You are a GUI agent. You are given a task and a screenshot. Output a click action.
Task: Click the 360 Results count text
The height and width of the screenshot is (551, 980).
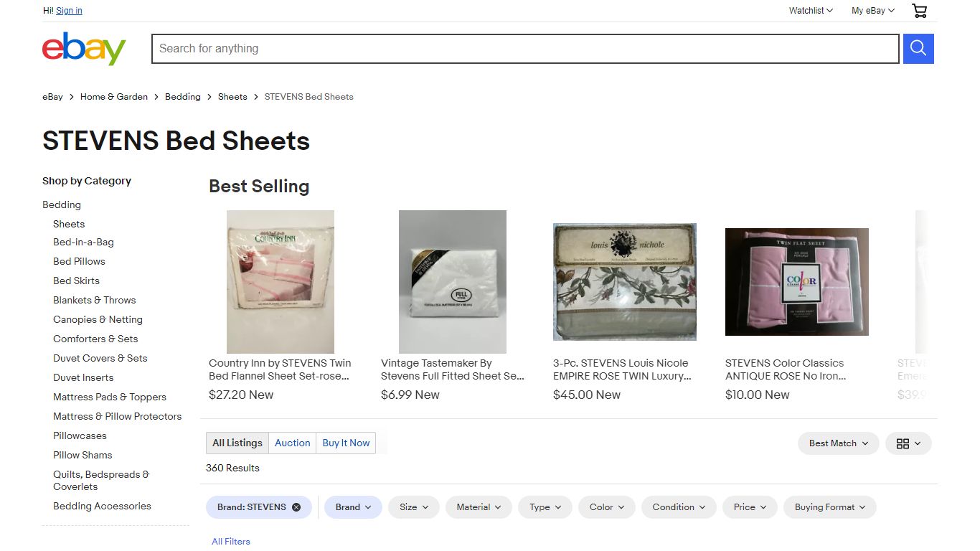(232, 468)
